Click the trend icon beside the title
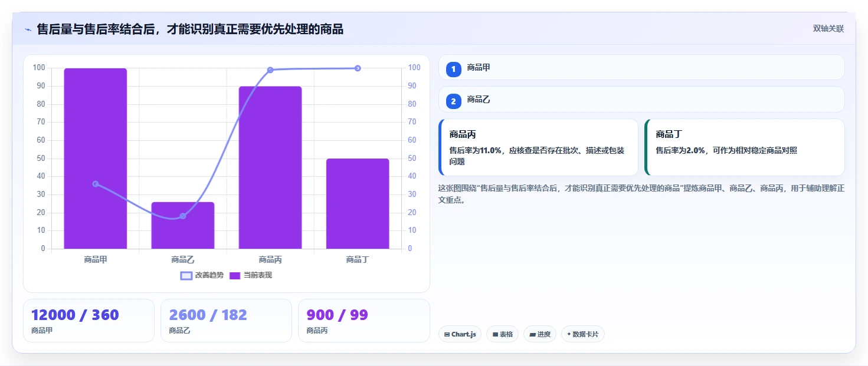The width and height of the screenshot is (868, 366). click(28, 29)
